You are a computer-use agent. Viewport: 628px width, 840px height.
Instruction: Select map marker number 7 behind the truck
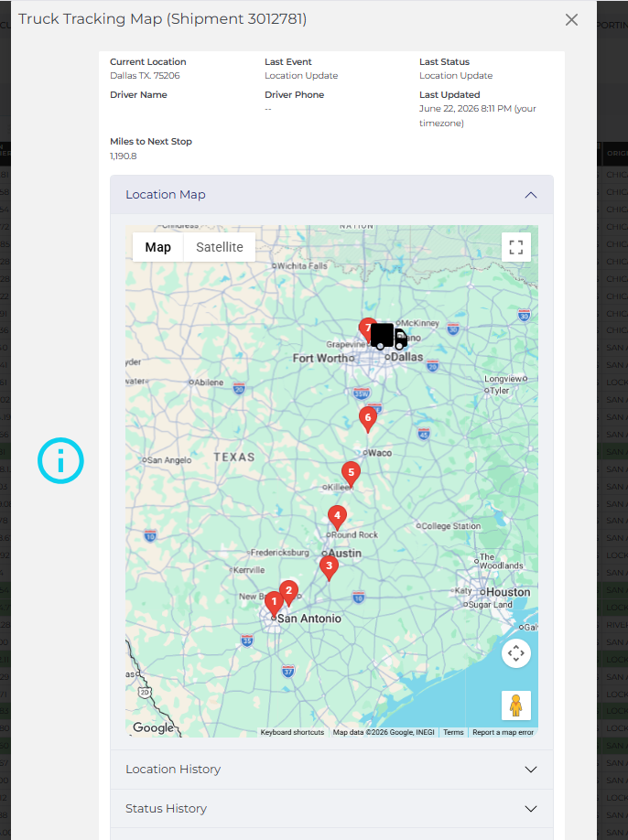pyautogui.click(x=365, y=328)
